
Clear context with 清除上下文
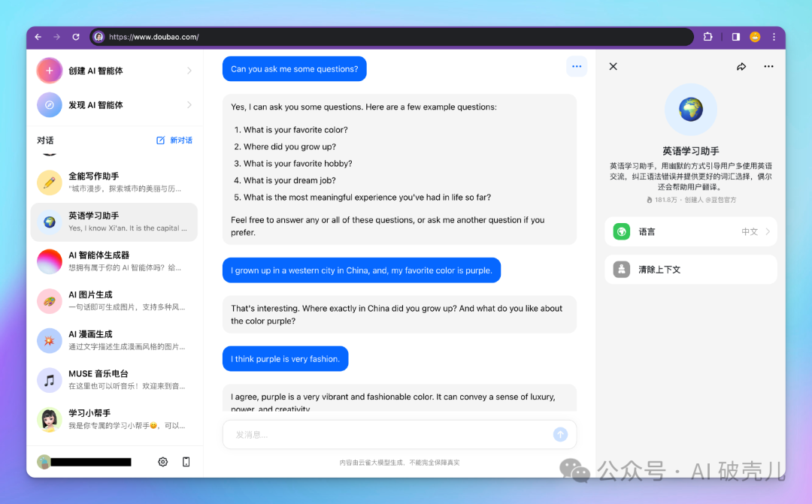(x=691, y=270)
